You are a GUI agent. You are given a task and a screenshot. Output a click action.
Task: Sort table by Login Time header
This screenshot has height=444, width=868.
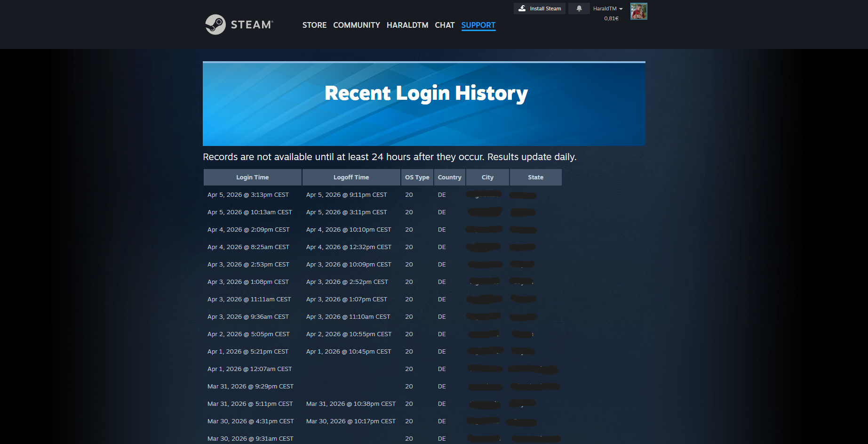coord(252,177)
